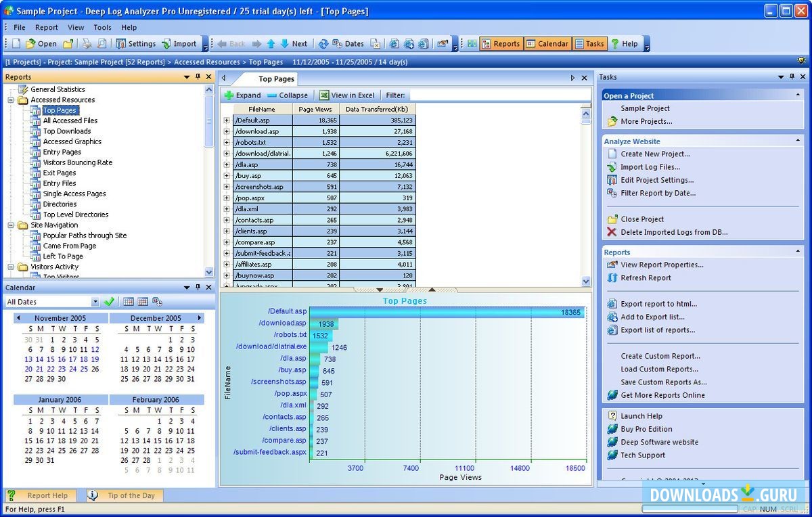Click the Help toolbar button

click(x=624, y=43)
